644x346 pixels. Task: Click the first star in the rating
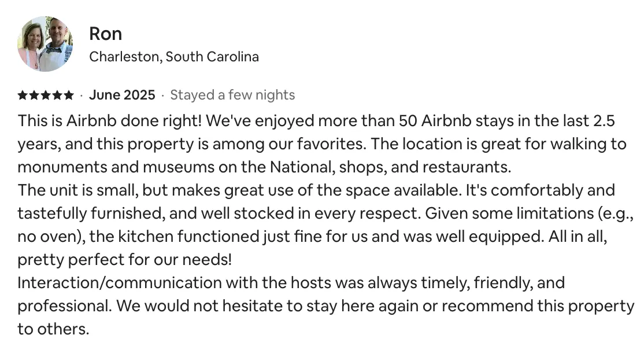[x=22, y=95]
